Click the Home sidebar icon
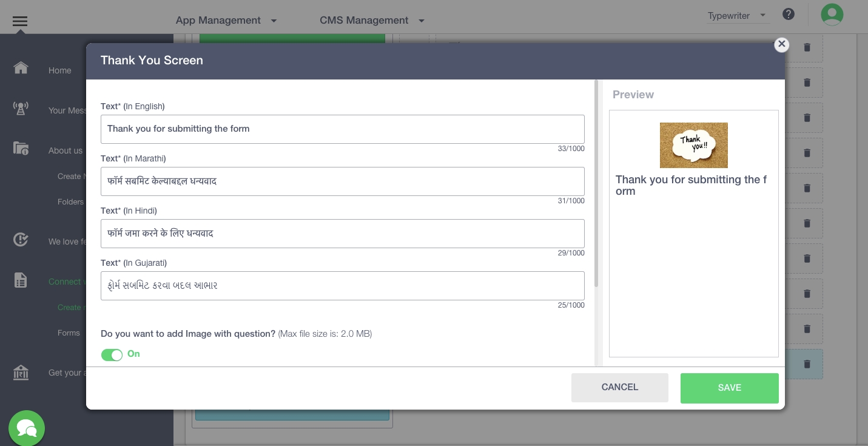 (21, 67)
